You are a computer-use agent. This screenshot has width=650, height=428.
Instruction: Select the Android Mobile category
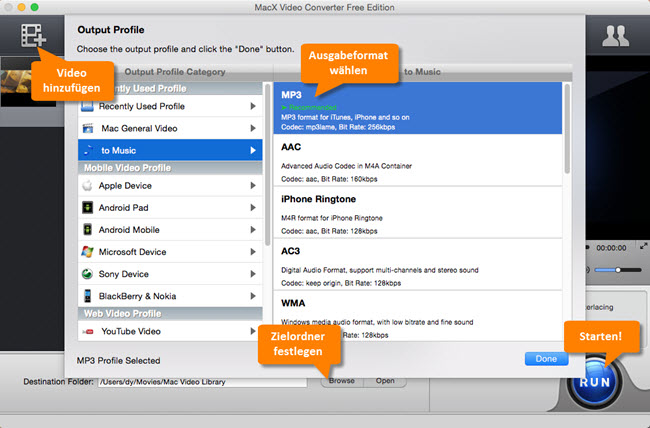coord(170,229)
